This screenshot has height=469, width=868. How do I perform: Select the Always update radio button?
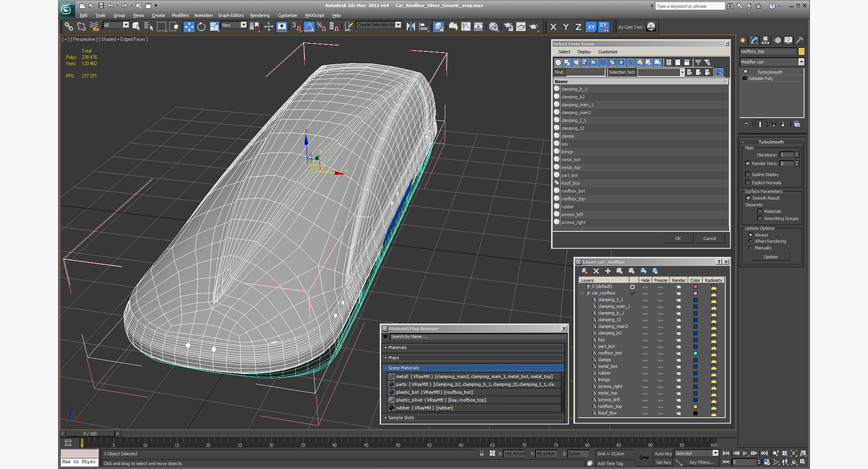(x=750, y=235)
